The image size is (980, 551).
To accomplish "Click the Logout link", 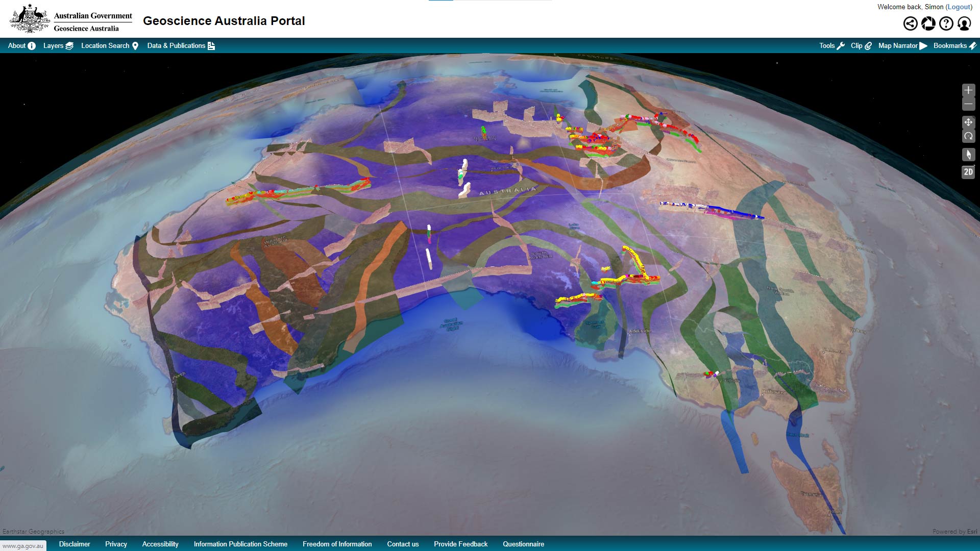I will click(959, 7).
